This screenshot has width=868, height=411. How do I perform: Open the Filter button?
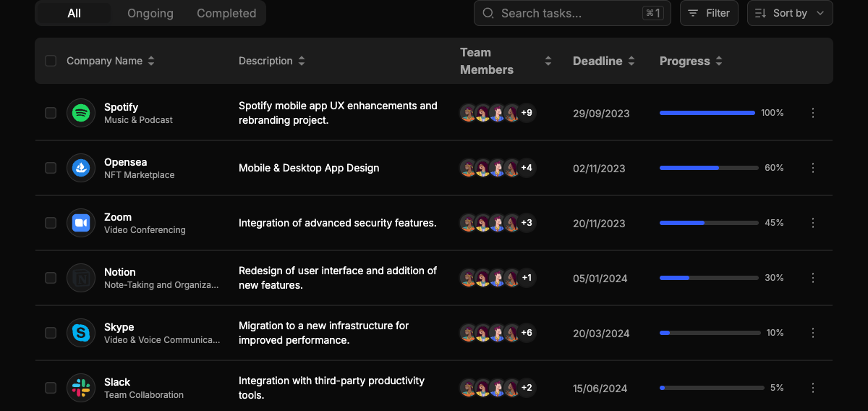point(709,13)
